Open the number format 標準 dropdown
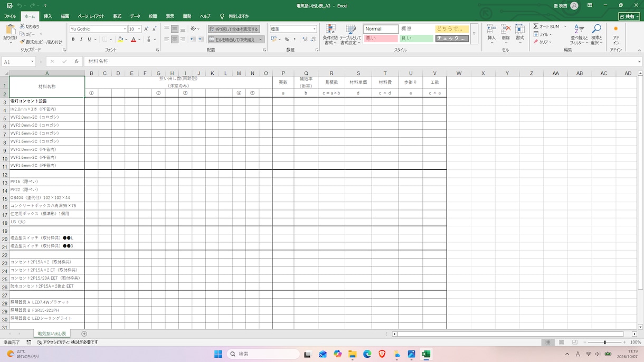 tap(315, 29)
